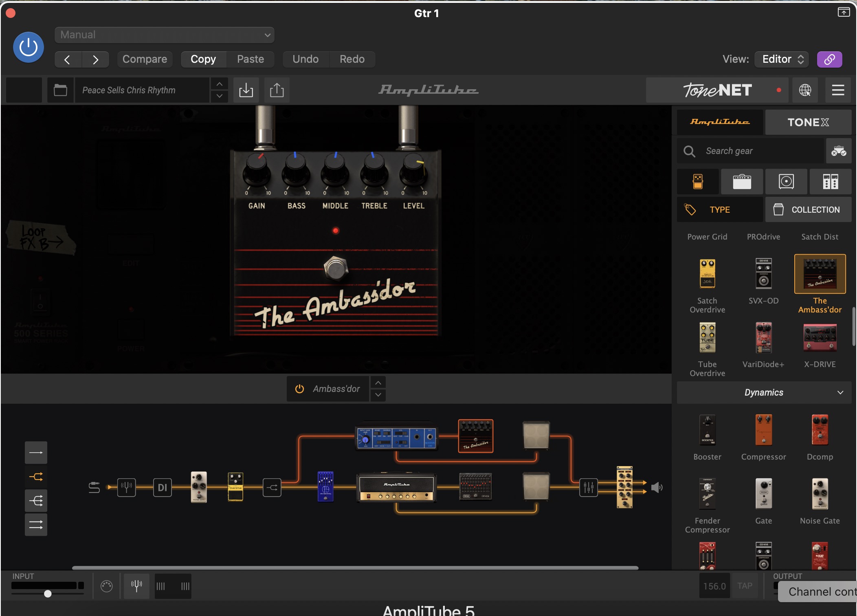
Task: Open the preset browser folder icon
Action: 60,90
